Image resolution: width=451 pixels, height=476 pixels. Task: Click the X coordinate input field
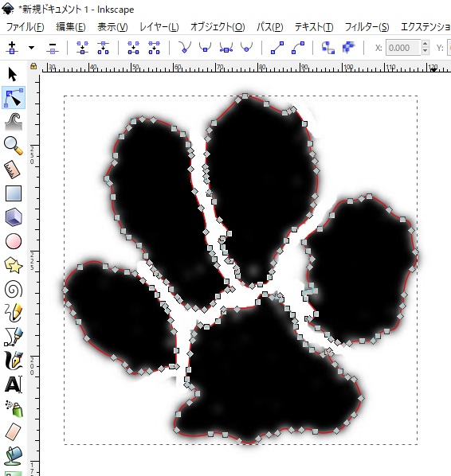pos(403,48)
